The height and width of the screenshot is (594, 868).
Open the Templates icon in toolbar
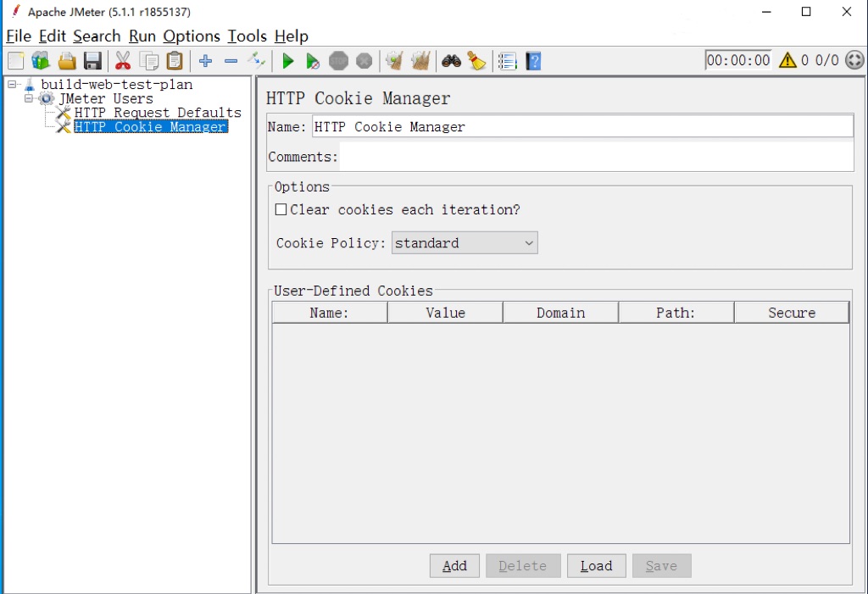[x=41, y=61]
